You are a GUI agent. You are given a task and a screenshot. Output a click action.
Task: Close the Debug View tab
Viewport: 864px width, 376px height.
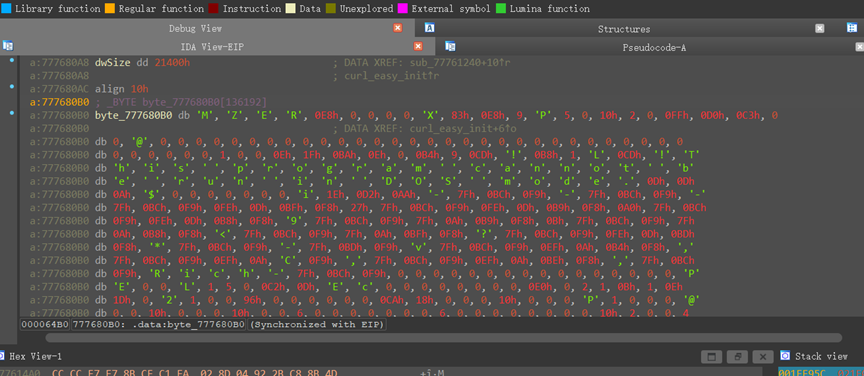point(397,28)
